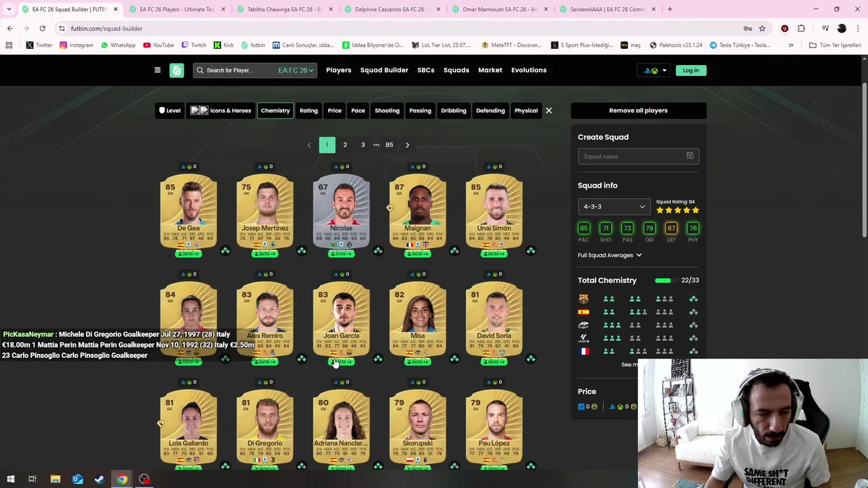Open the hamburger menu beside the FUTBIN logo
Screen dimensions: 868x488
point(157,70)
